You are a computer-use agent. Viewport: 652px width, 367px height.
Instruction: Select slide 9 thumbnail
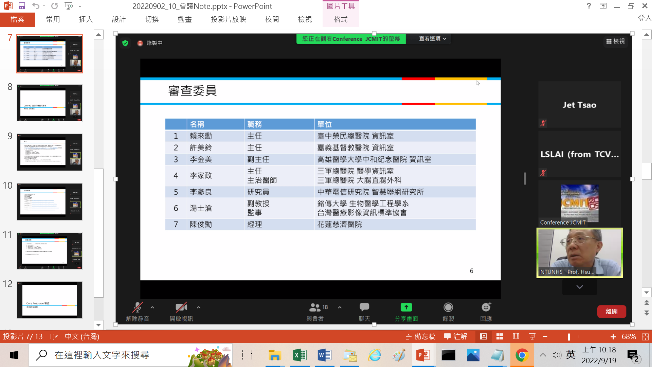pyautogui.click(x=49, y=152)
